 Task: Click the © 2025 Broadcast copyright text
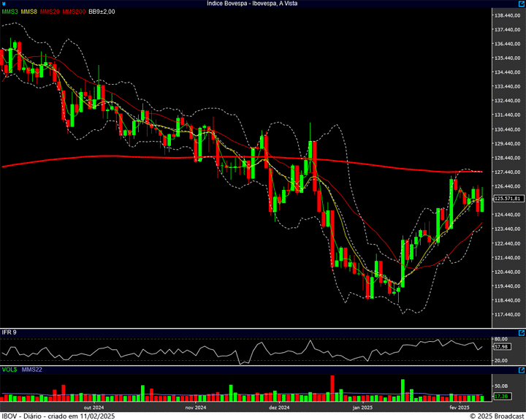[x=497, y=416]
